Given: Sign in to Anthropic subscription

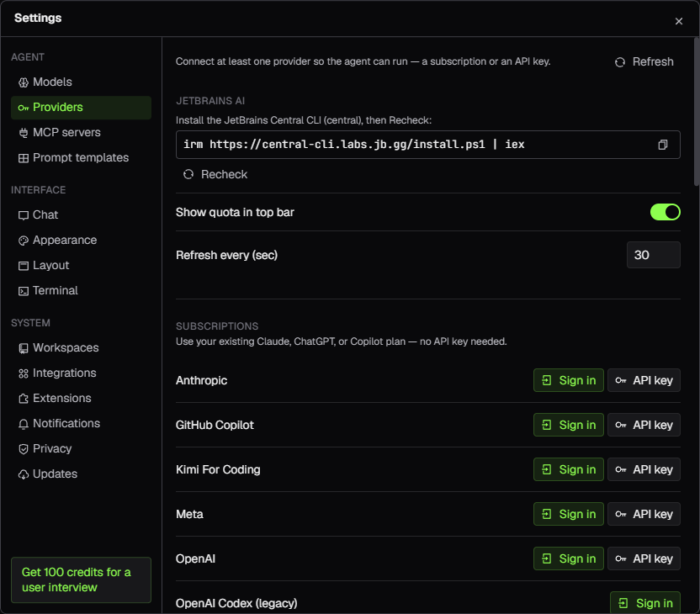Looking at the screenshot, I should pos(568,380).
